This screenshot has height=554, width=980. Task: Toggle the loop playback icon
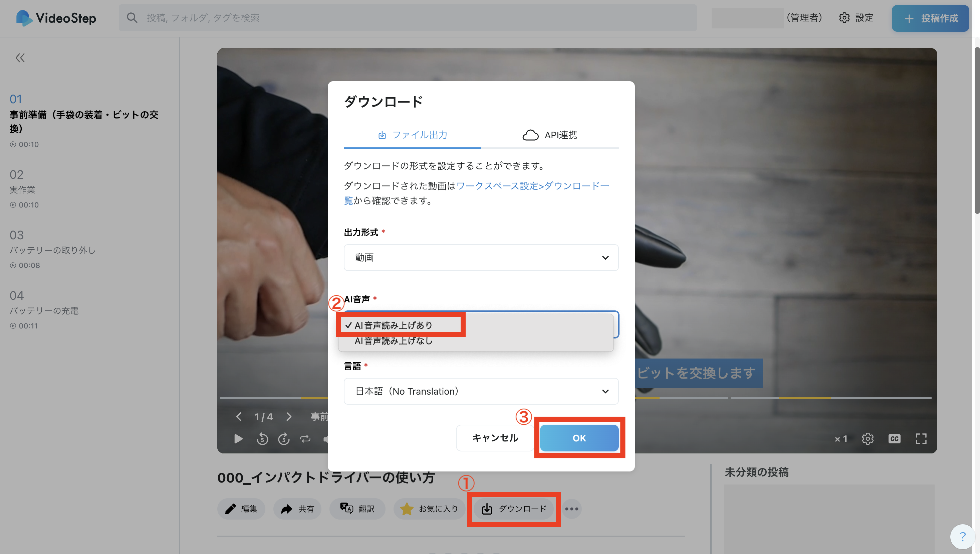(305, 439)
